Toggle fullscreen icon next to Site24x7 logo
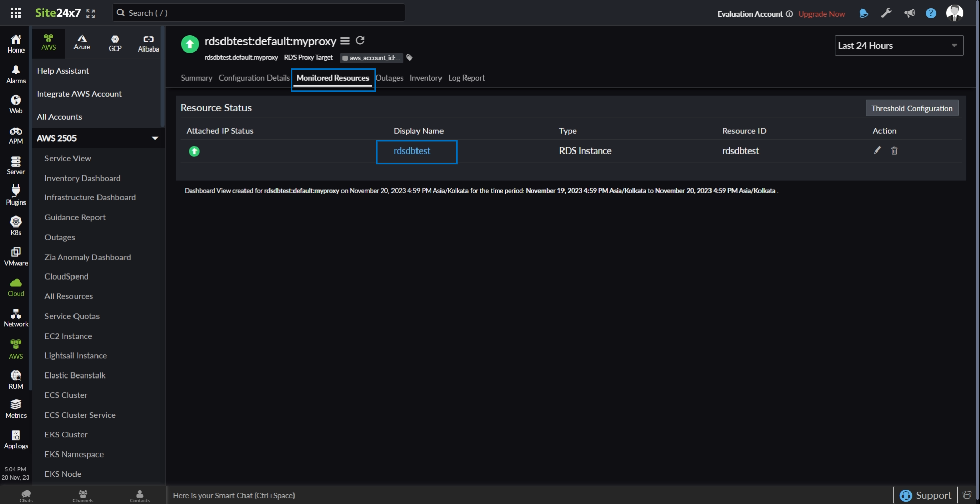Image resolution: width=980 pixels, height=504 pixels. tap(91, 14)
